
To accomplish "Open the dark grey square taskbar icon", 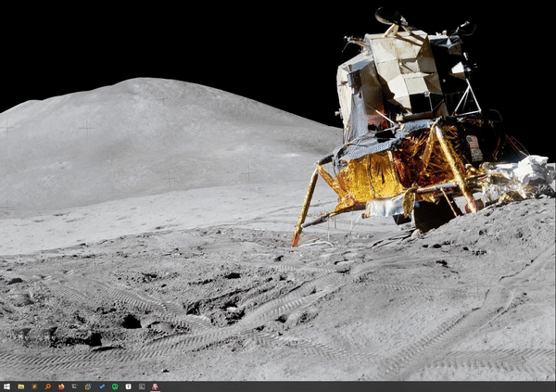I will 142,386.
